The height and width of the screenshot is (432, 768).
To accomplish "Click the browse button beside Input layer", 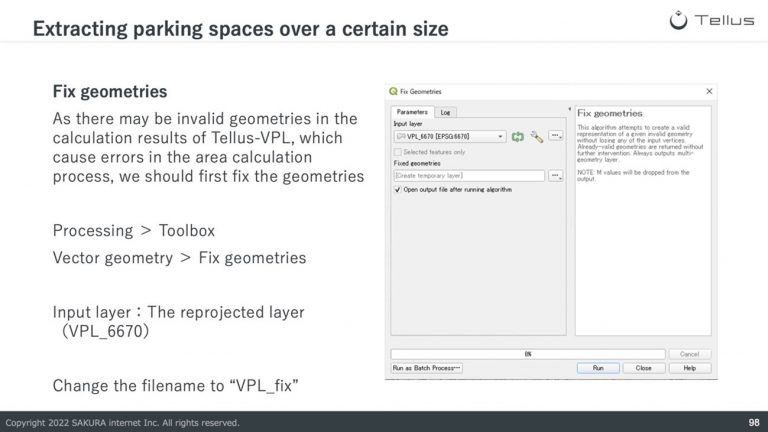I will (x=555, y=136).
